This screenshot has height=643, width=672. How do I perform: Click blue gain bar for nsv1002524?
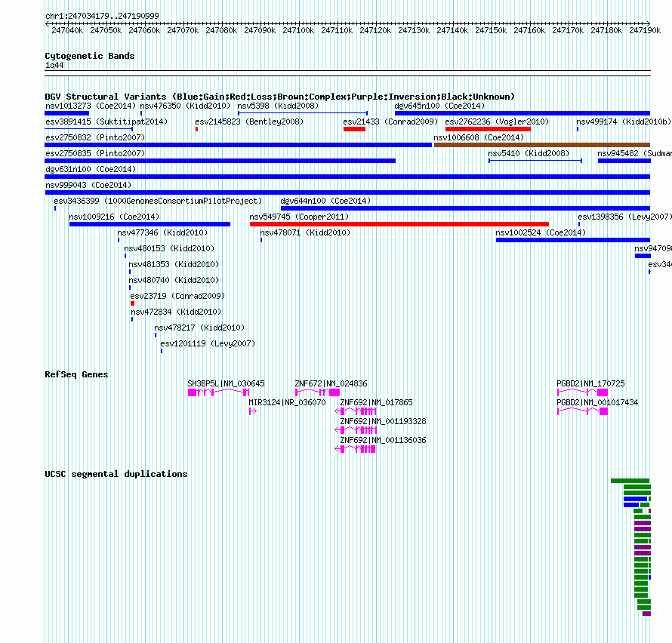pos(573,240)
